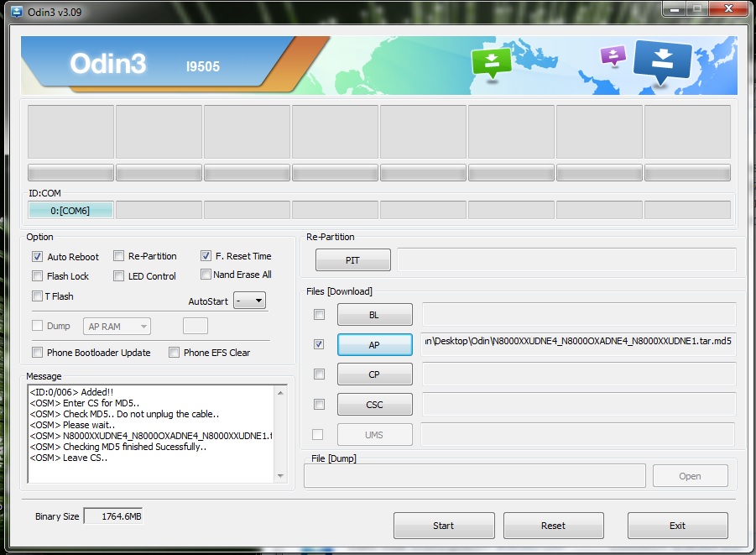Click log line '<OSM> Please wait..'
The image size is (756, 555).
pyautogui.click(x=72, y=425)
